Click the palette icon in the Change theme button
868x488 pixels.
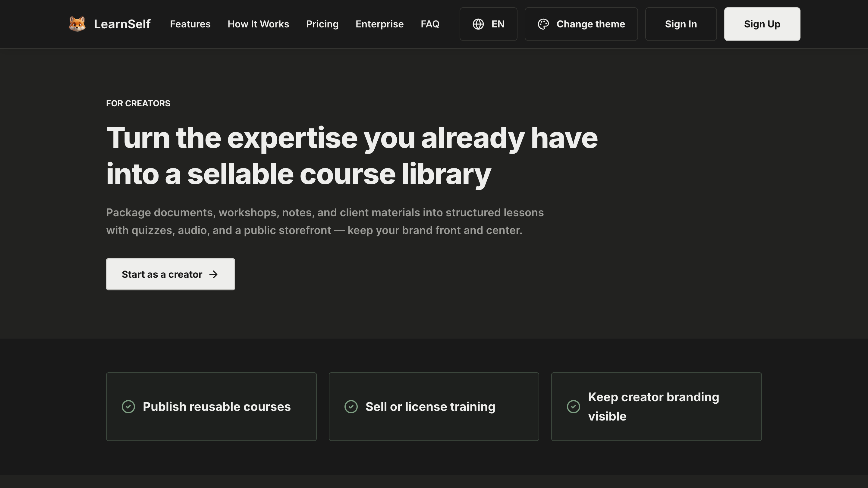coord(543,24)
